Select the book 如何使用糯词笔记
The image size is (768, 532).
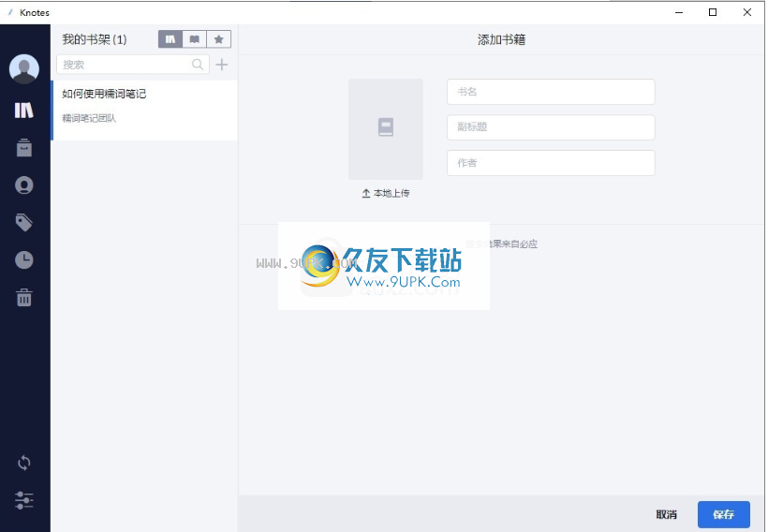coord(144,111)
